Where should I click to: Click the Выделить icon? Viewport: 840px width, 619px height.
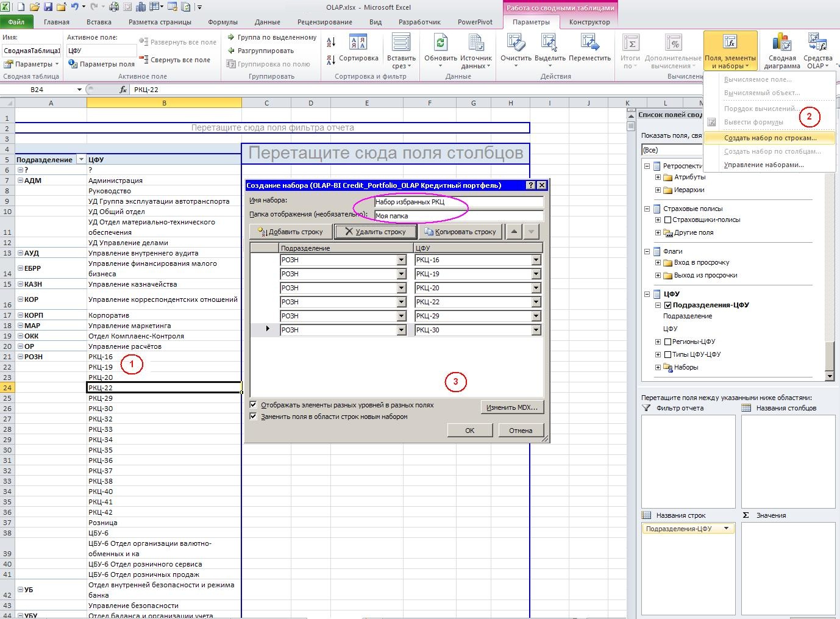(x=549, y=42)
